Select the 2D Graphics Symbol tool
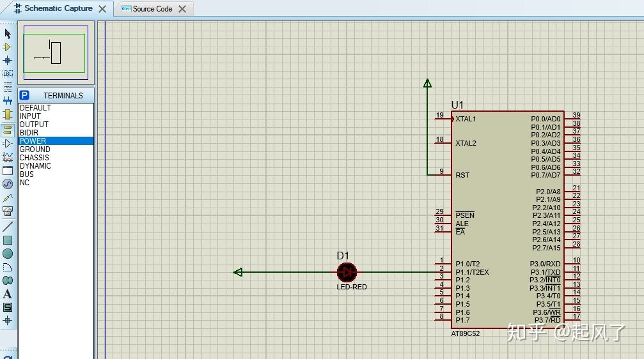This screenshot has width=644, height=359. [8, 307]
